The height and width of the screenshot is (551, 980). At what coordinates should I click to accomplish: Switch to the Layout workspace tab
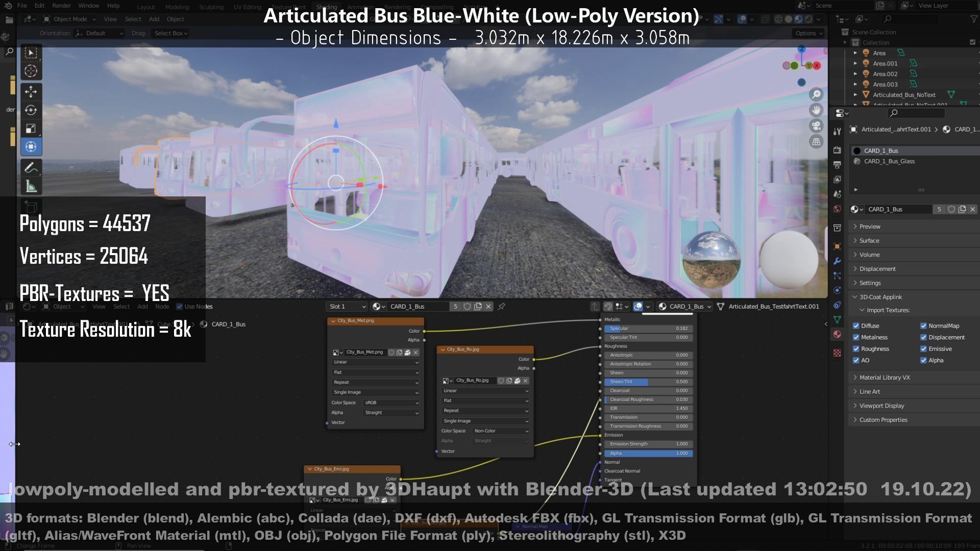pyautogui.click(x=145, y=7)
